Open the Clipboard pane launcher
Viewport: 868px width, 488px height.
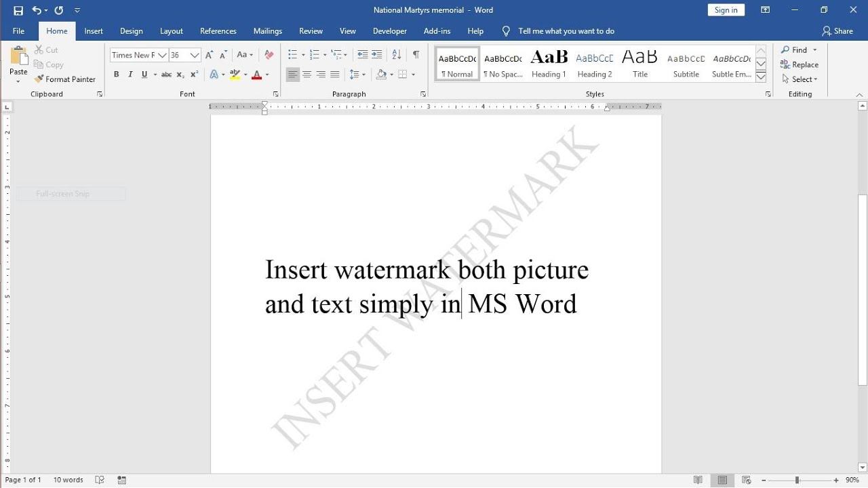click(x=100, y=94)
